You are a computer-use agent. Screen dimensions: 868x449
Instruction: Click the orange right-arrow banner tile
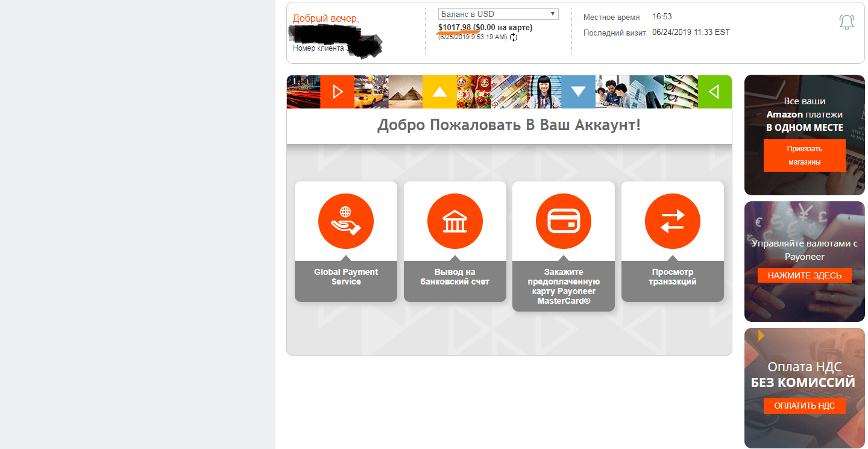point(337,92)
